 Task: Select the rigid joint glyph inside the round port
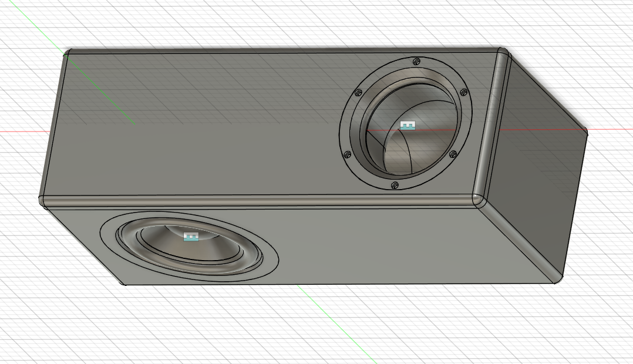(x=408, y=125)
